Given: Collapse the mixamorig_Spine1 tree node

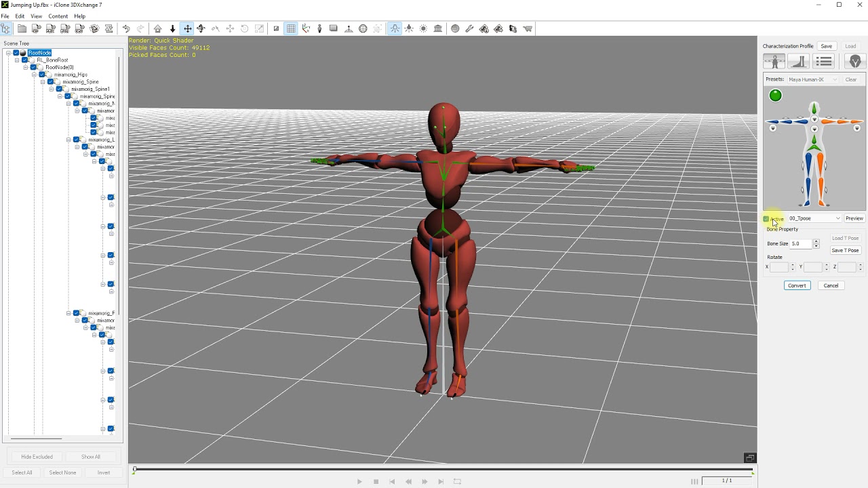Looking at the screenshot, I should (52, 89).
